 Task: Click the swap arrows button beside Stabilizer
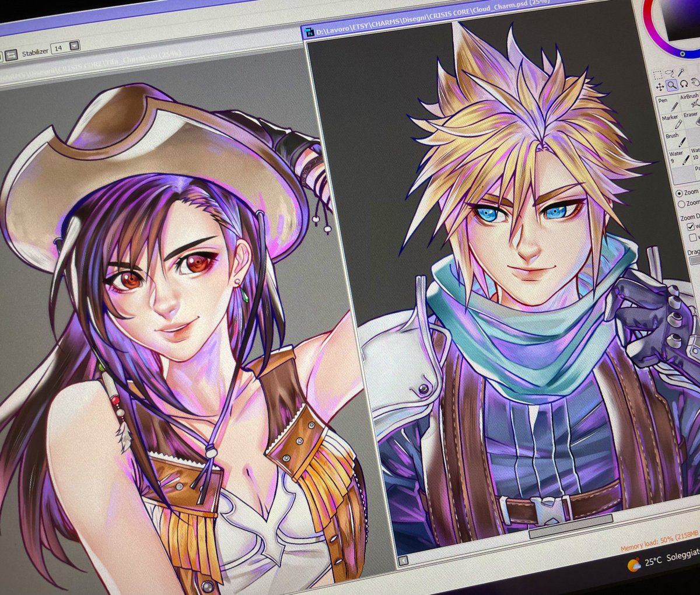(x=11, y=55)
